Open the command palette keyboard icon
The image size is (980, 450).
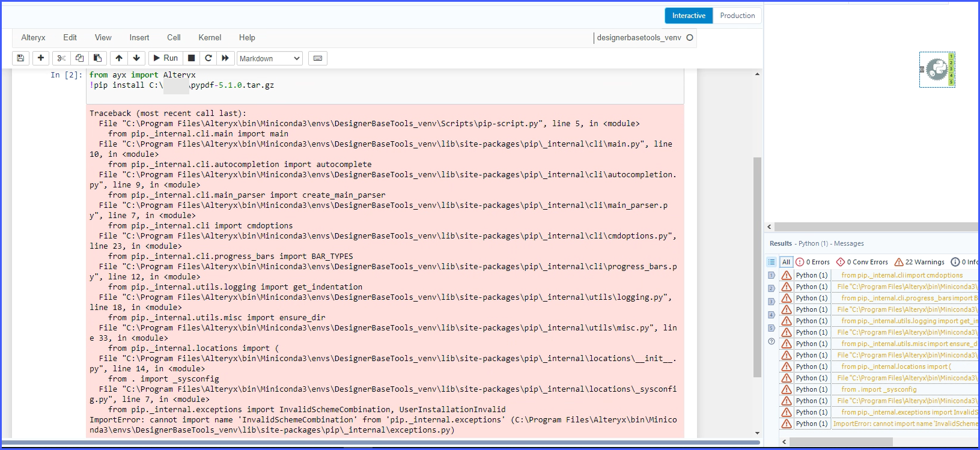318,58
